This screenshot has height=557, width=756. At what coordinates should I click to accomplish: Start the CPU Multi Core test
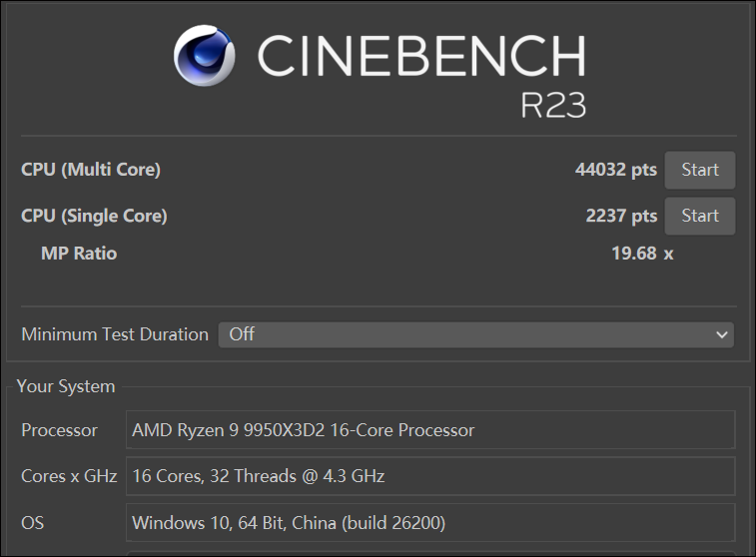pos(700,170)
